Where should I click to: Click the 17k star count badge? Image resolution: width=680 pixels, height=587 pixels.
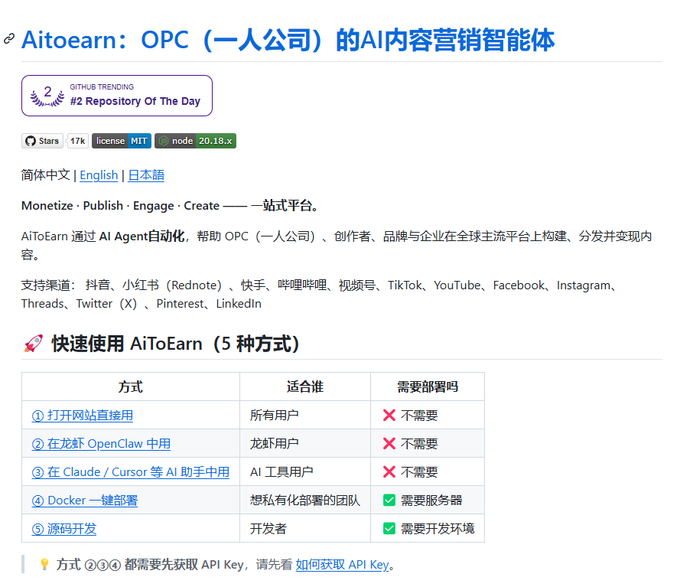pyautogui.click(x=78, y=141)
